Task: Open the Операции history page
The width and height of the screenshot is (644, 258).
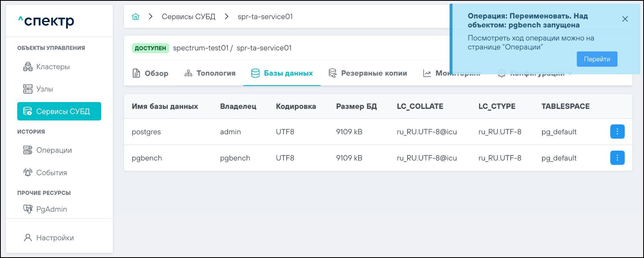Action: pyautogui.click(x=54, y=150)
